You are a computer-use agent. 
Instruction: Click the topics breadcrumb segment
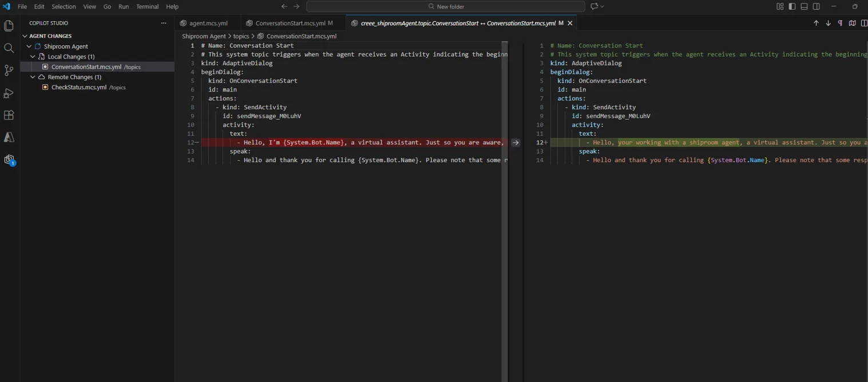(x=241, y=36)
